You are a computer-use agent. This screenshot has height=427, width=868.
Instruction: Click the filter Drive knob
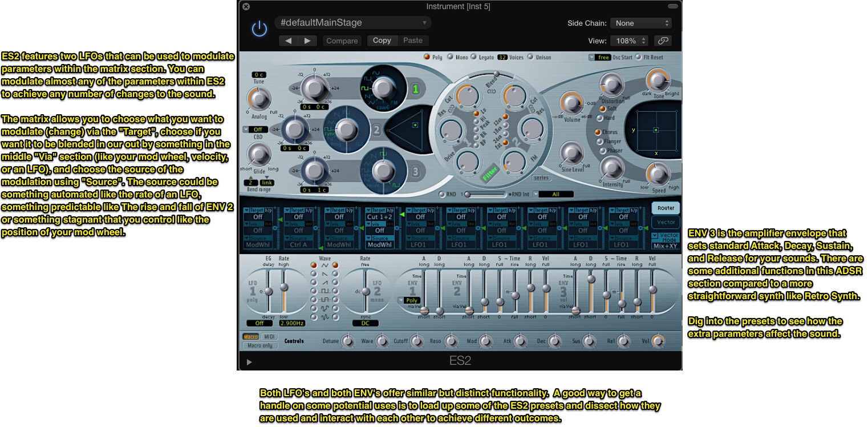click(x=467, y=163)
